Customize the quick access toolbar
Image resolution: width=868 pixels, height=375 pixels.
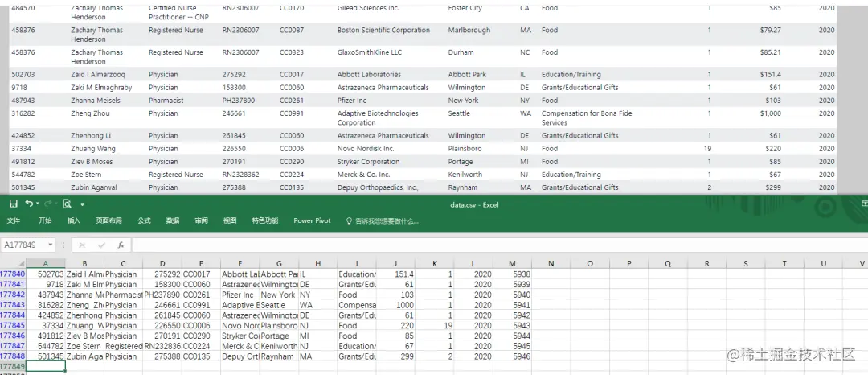pyautogui.click(x=83, y=204)
